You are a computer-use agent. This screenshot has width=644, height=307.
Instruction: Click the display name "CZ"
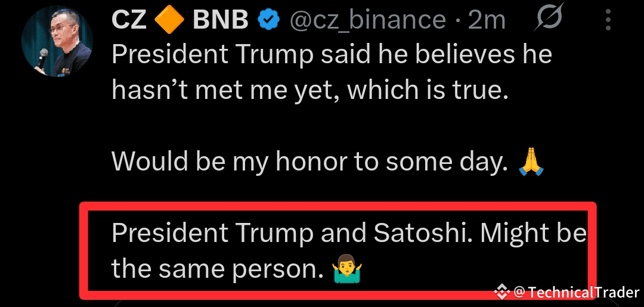coord(129,20)
